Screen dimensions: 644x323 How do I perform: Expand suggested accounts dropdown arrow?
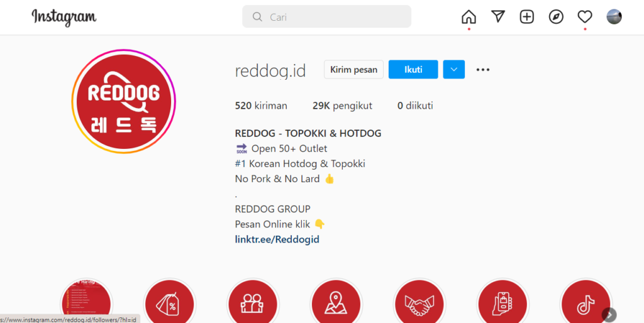coord(454,69)
